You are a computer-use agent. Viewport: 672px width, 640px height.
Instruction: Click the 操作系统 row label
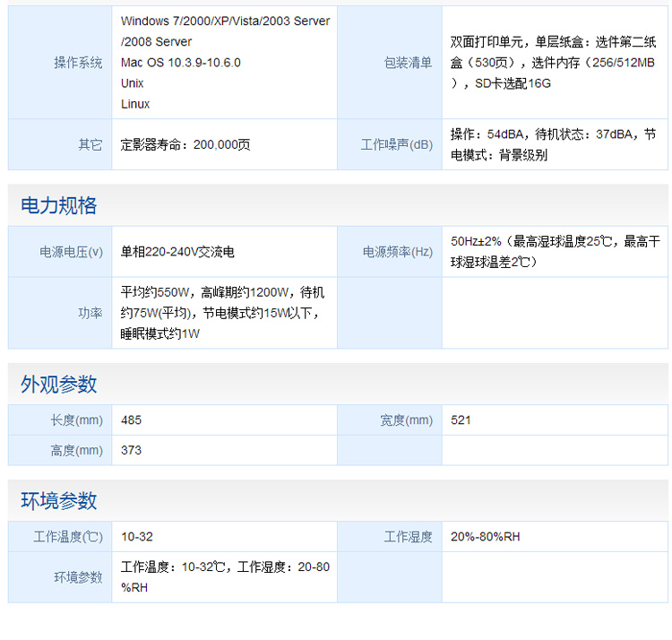coord(78,63)
